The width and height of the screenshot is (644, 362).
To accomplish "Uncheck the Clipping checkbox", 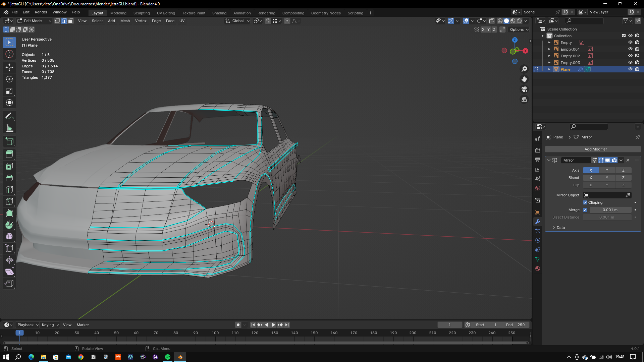I will click(585, 202).
